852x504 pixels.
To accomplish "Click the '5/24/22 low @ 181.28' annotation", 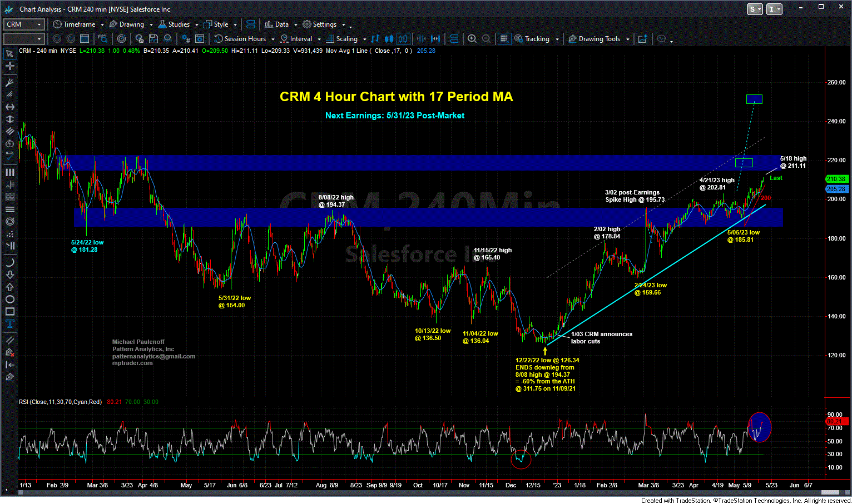I will (x=87, y=246).
